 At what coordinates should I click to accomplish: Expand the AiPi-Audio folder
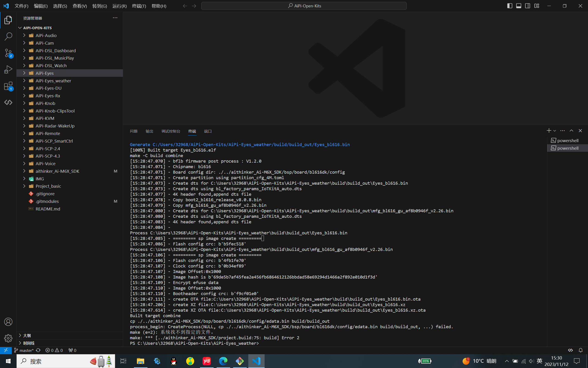[x=24, y=35]
